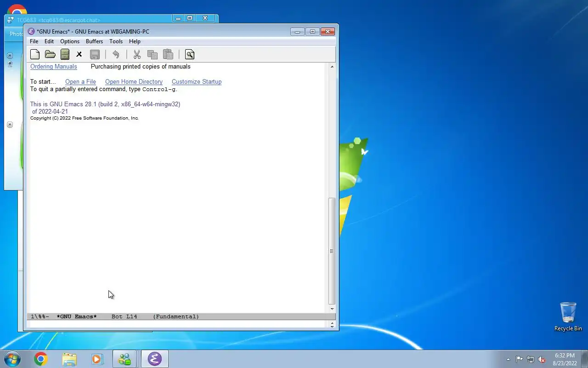
Task: Open the Tools menu
Action: tap(116, 41)
